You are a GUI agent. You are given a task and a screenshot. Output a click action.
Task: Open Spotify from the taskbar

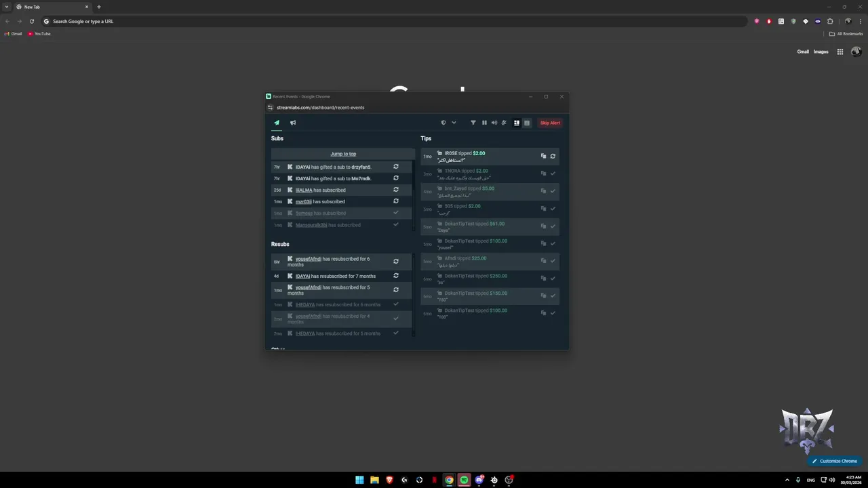[464, 480]
